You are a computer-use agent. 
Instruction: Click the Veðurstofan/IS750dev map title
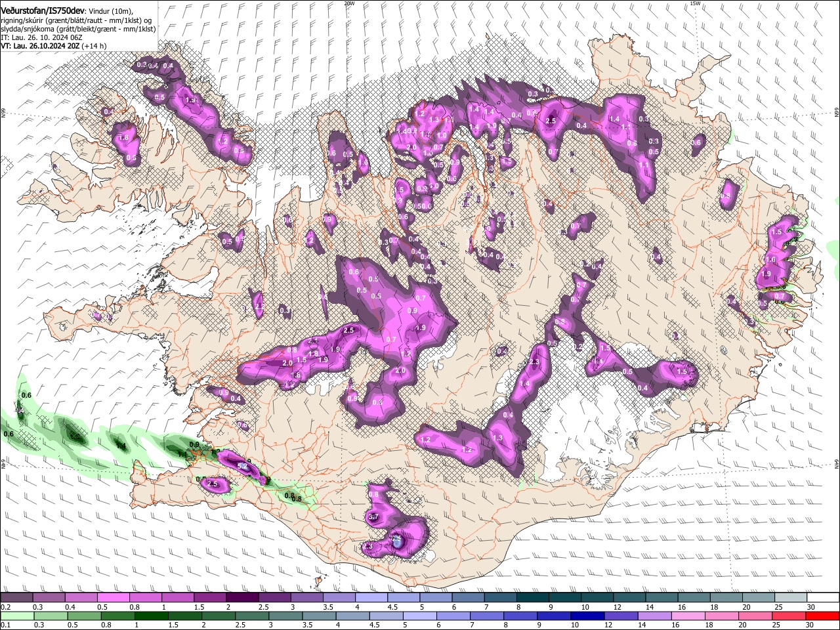[42, 10]
